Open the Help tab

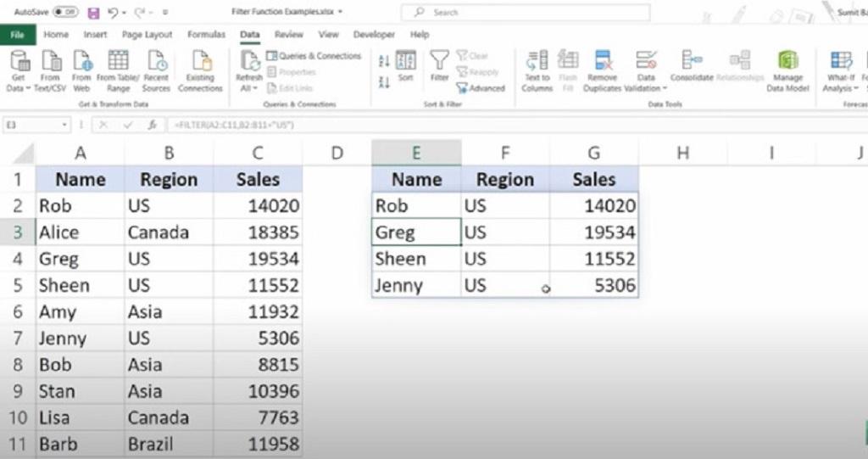(420, 35)
